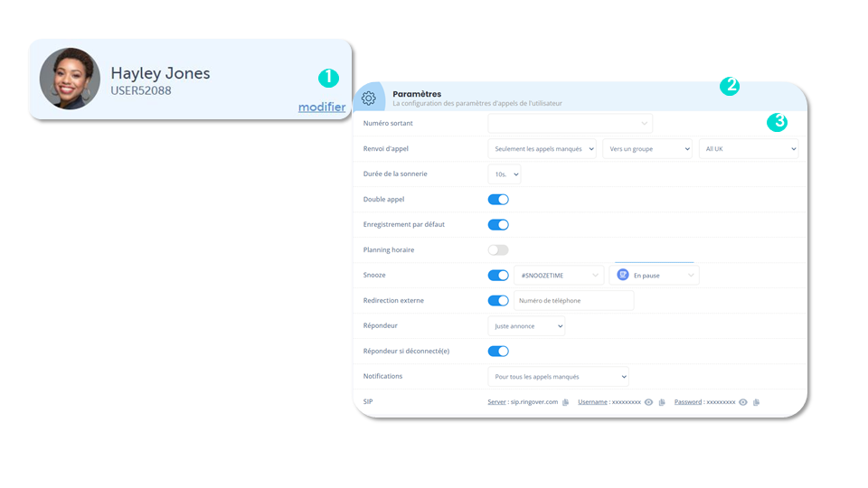Image resolution: width=868 pixels, height=488 pixels.
Task: Reveal the SIP username with eye icon
Action: click(649, 402)
